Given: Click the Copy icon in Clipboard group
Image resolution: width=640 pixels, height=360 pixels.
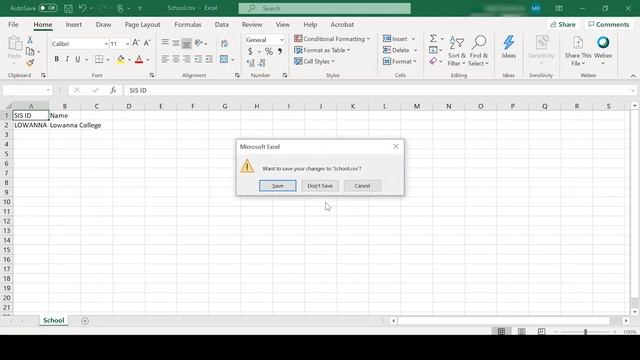Looking at the screenshot, I should pyautogui.click(x=30, y=51).
